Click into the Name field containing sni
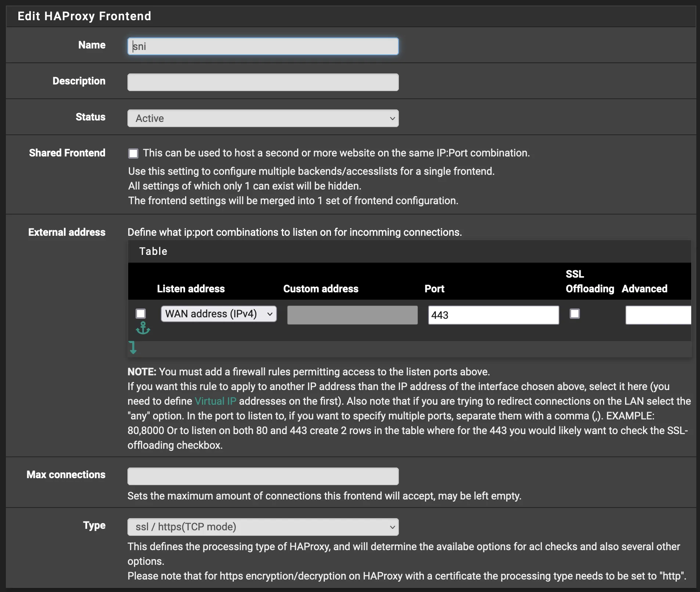The image size is (700, 592). [262, 46]
